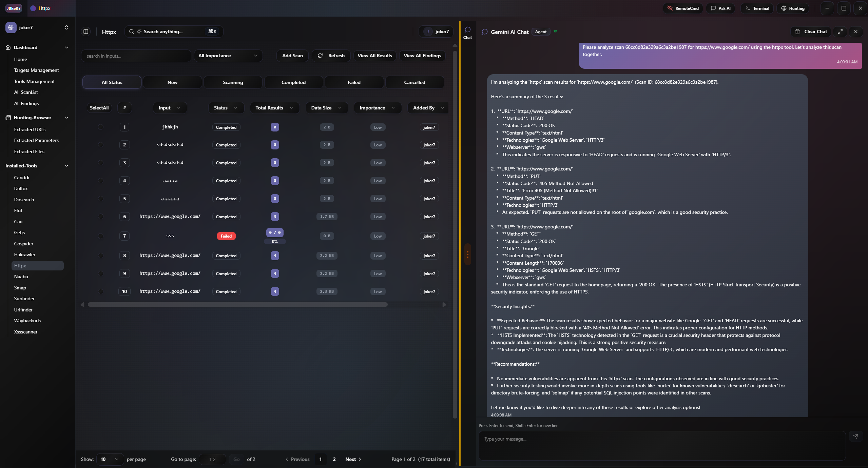868x468 pixels.
Task: Click the Hunting icon in the top bar
Action: 783,8
